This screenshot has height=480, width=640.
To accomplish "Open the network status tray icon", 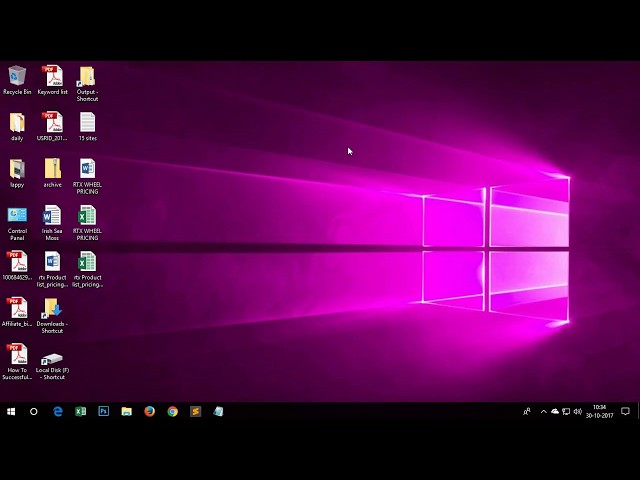I will [566, 411].
